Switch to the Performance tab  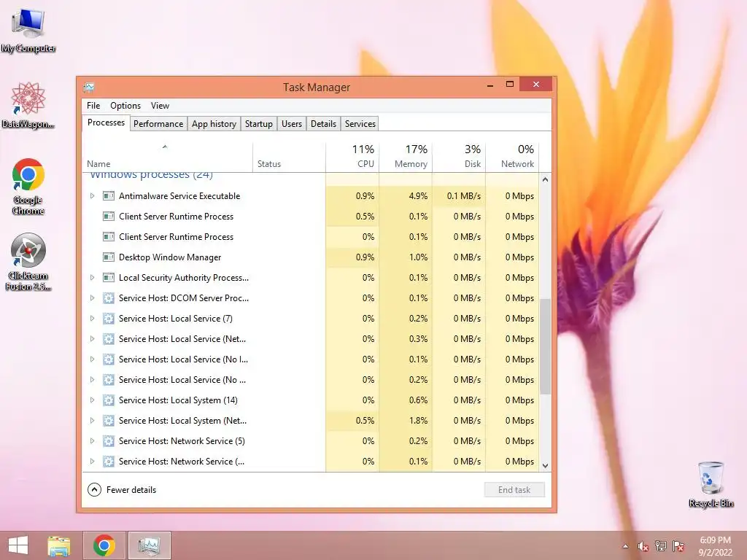(158, 124)
